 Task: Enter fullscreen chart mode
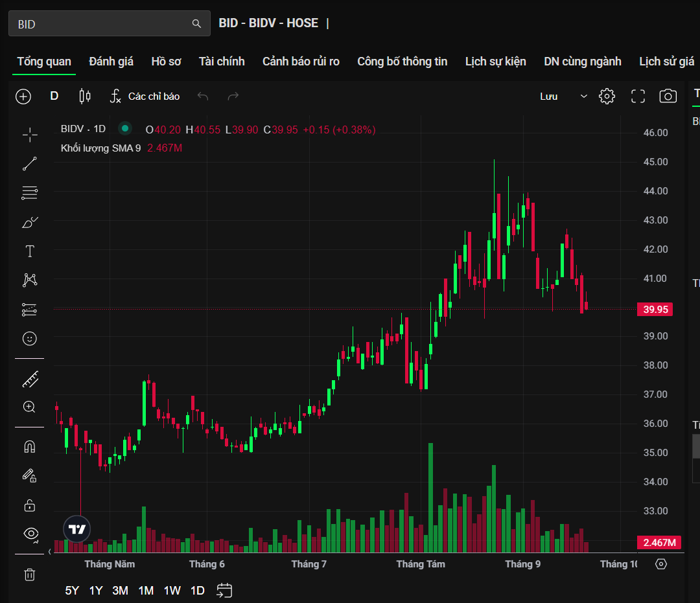pos(638,97)
